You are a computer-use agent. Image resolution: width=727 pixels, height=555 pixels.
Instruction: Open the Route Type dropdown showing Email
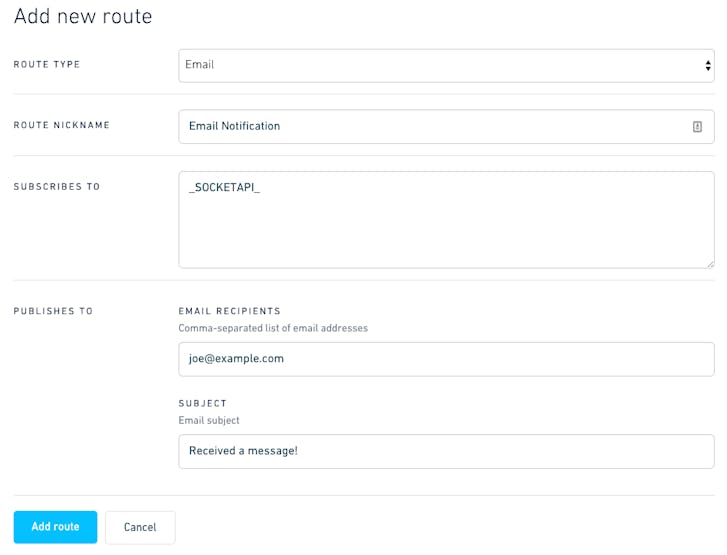[x=446, y=66]
